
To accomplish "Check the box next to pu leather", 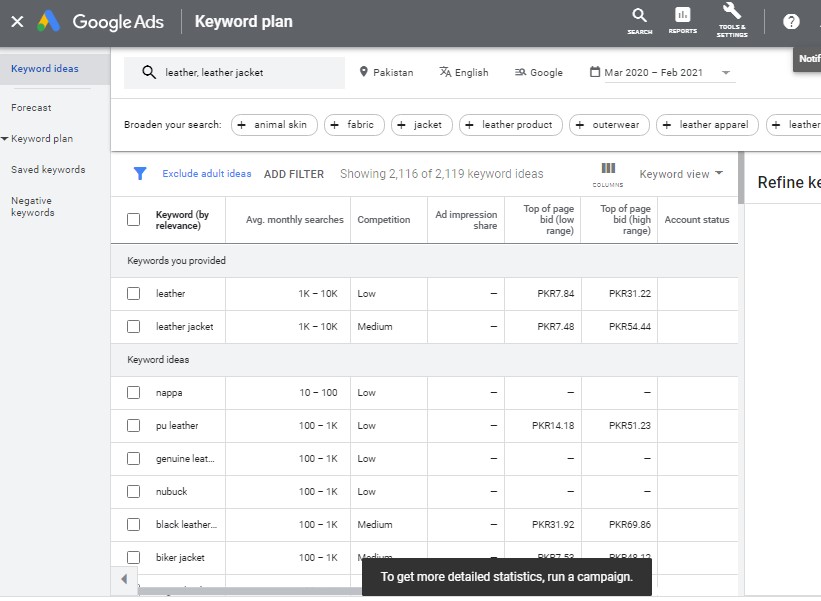I will coord(134,426).
